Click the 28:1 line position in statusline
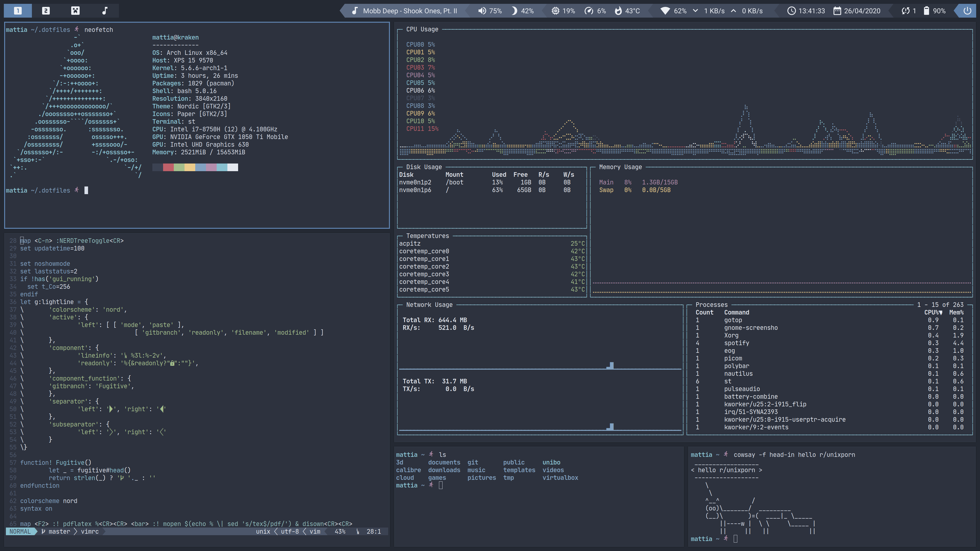Screen dimensions: 980x551 coord(374,532)
